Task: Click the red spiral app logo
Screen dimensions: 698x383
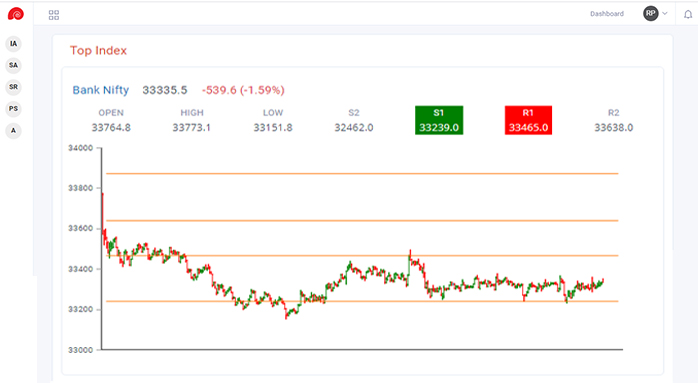Action: coord(16,14)
